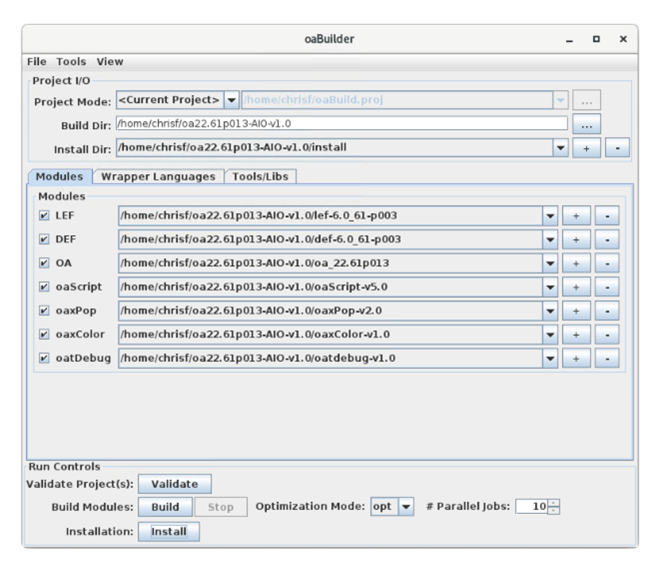Click the minus button for DEF module

607,239
